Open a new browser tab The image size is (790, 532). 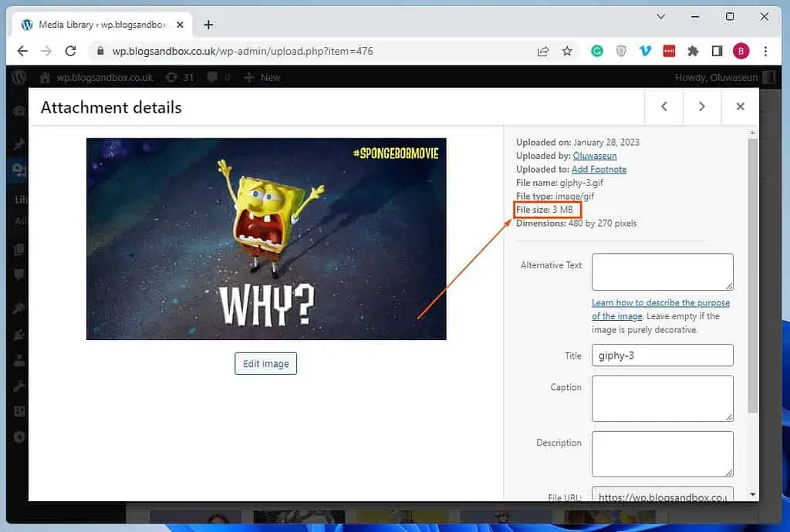(x=208, y=25)
